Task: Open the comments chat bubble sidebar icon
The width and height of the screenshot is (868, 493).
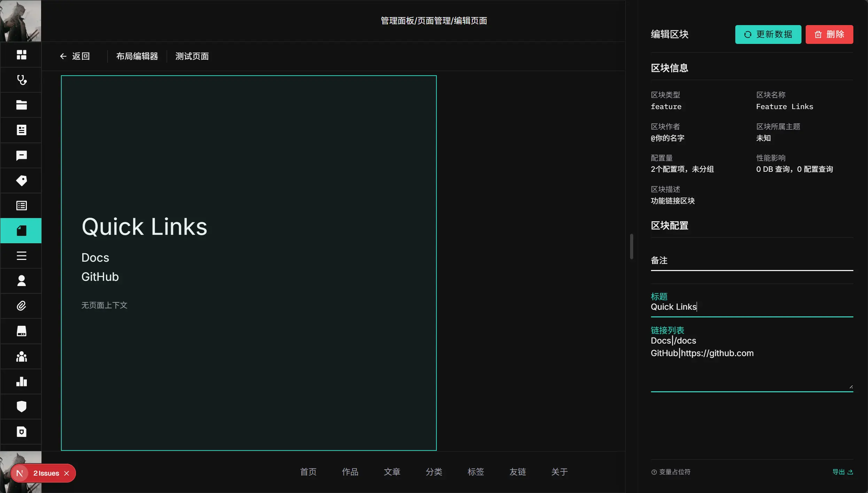Action: (21, 155)
